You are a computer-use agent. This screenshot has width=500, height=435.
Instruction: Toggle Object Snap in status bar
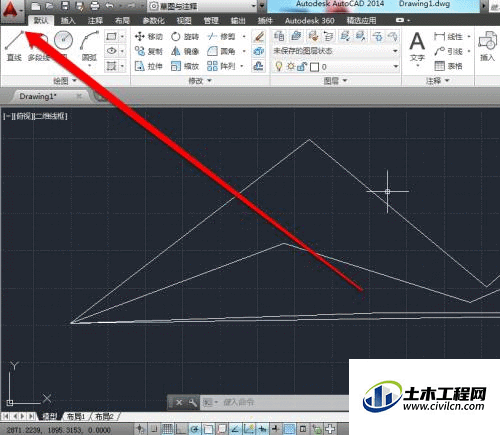pyautogui.click(x=208, y=429)
